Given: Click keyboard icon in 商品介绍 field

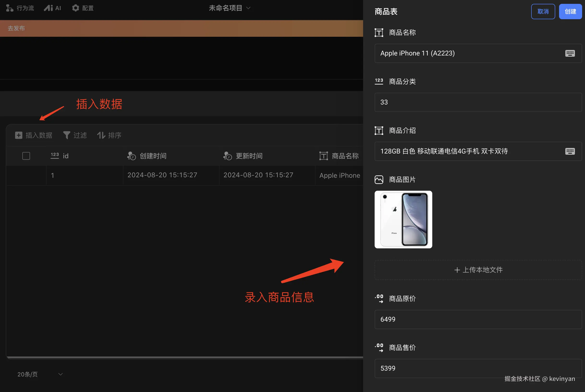Looking at the screenshot, I should tap(570, 151).
